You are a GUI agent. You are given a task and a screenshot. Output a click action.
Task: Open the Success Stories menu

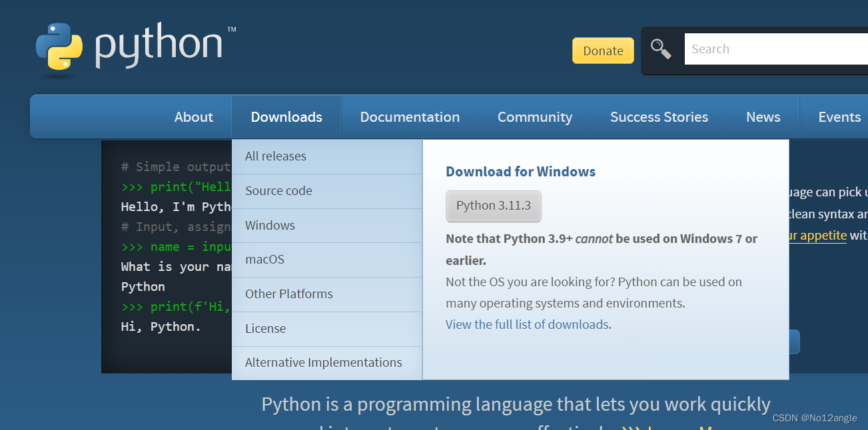tap(659, 117)
